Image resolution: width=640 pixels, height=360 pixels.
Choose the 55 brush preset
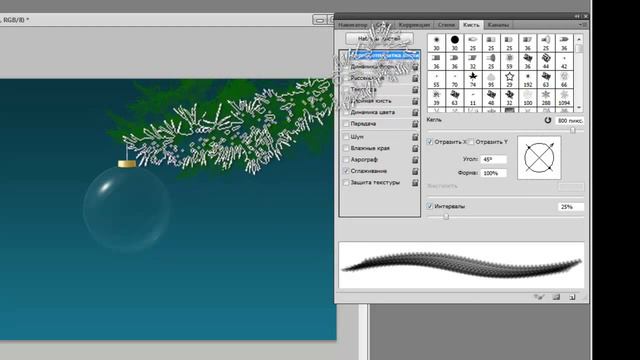[x=436, y=79]
